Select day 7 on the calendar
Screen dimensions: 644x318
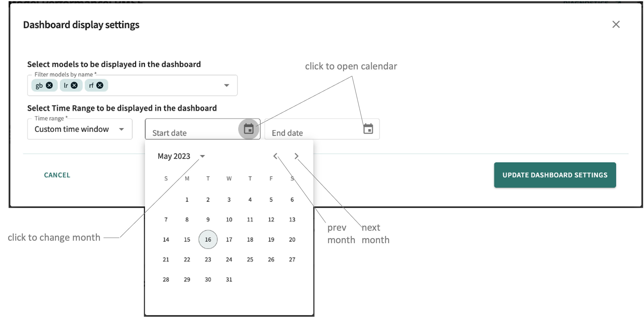pyautogui.click(x=165, y=219)
